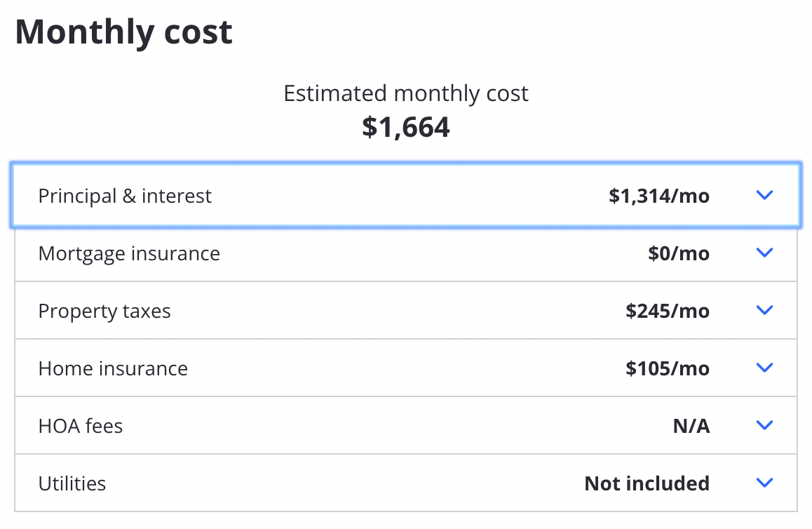The width and height of the screenshot is (812, 529).
Task: Click the $1,314/mo principal amount
Action: click(658, 196)
